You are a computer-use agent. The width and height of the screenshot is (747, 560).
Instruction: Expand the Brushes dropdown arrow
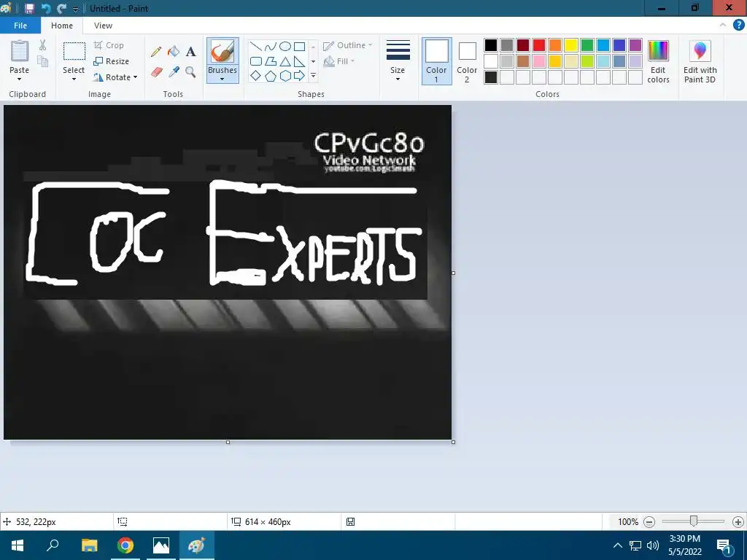[222, 79]
